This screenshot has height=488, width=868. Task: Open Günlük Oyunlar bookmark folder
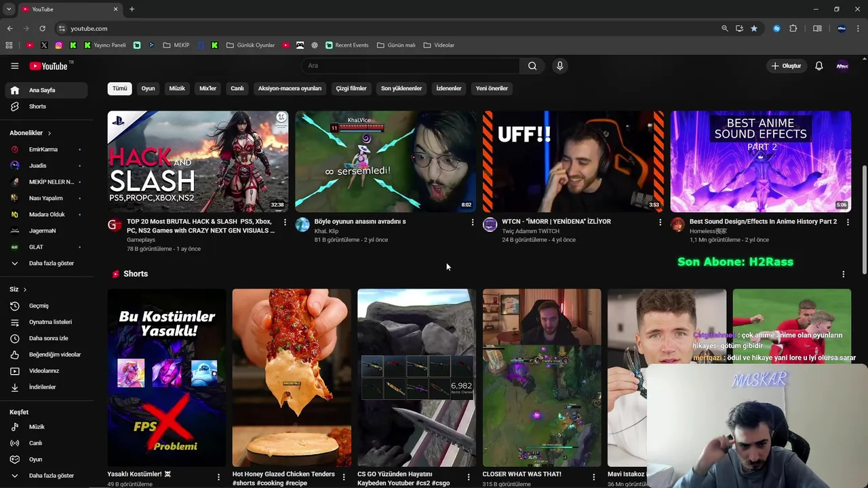click(x=251, y=45)
